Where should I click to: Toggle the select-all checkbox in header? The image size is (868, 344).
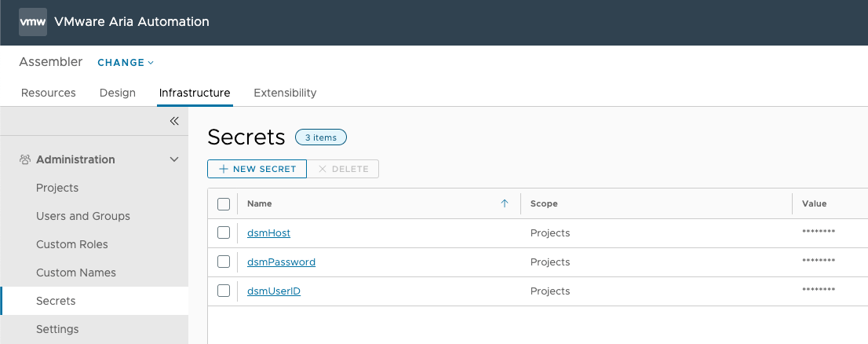click(224, 204)
